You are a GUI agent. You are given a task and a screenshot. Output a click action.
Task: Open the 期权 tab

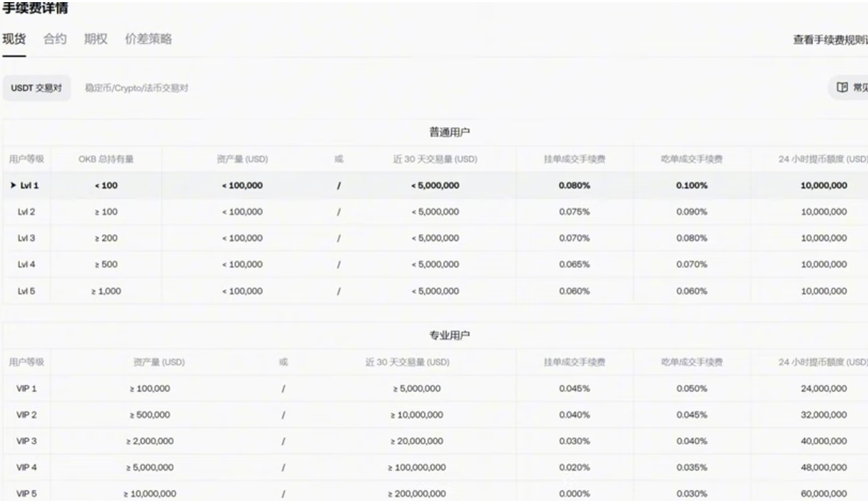pyautogui.click(x=96, y=38)
